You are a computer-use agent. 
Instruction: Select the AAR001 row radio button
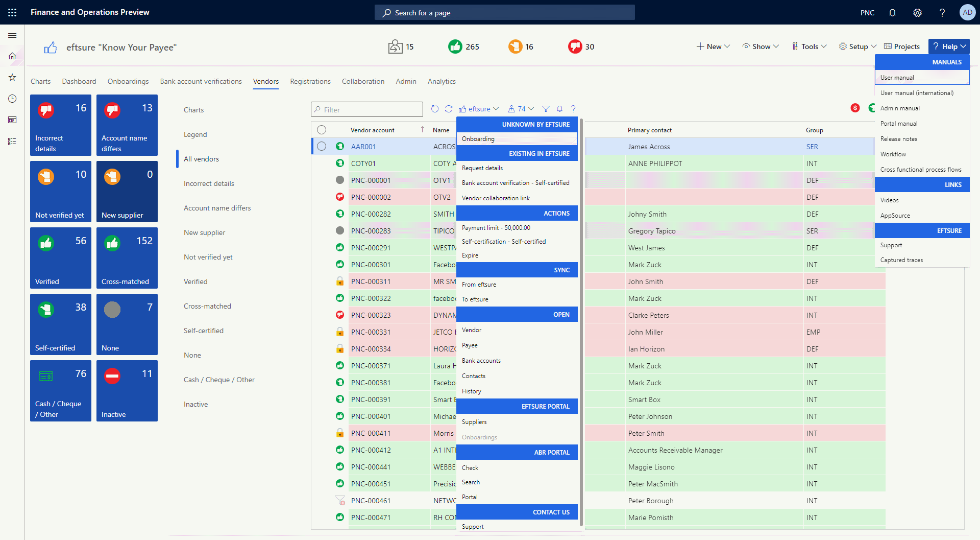322,147
